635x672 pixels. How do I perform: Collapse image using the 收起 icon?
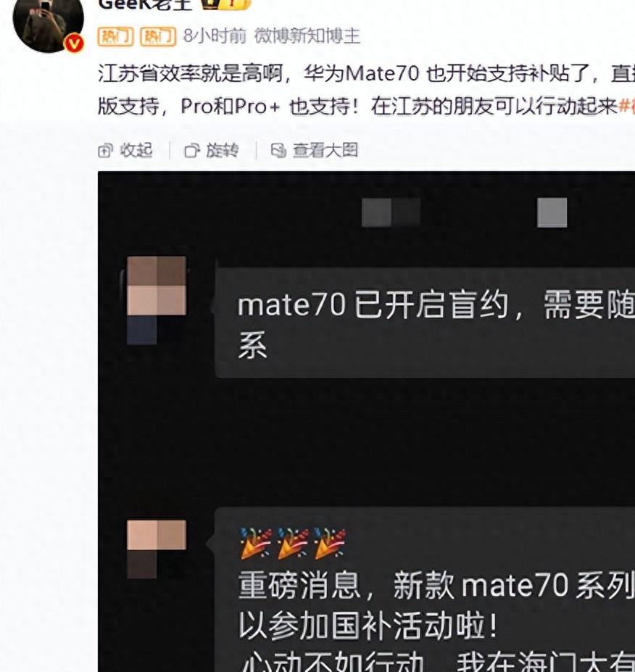coord(105,151)
